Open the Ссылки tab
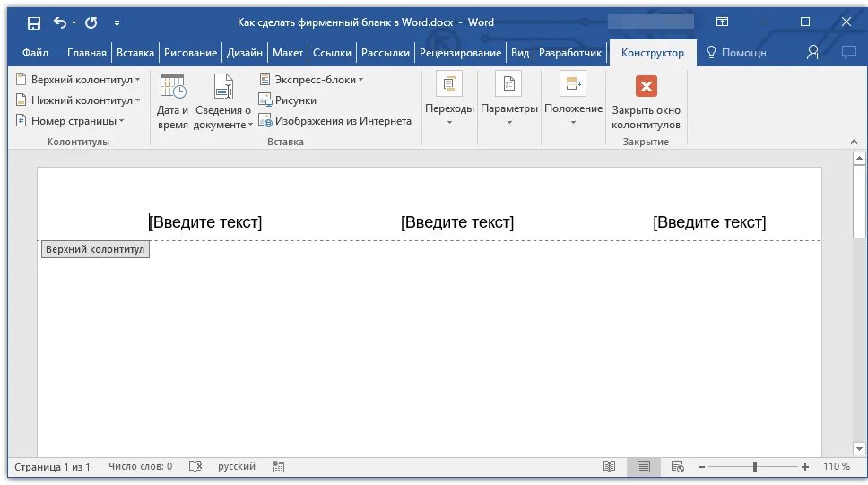 coord(332,53)
